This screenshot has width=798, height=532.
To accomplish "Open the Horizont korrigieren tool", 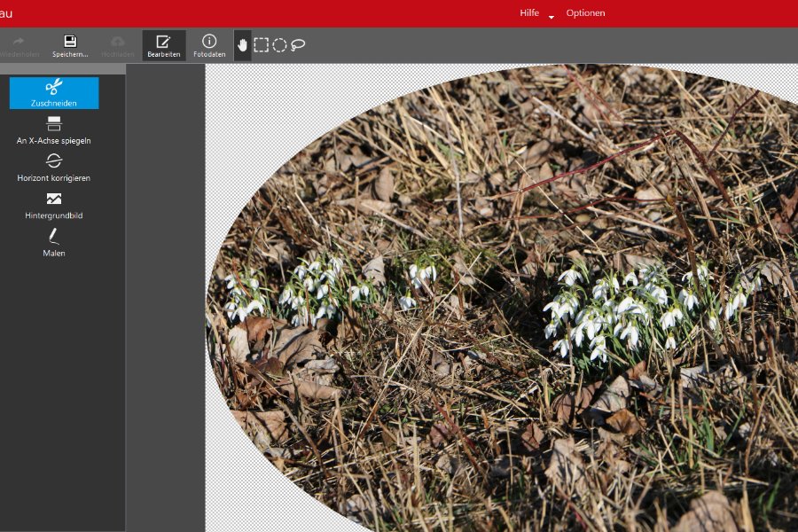I will 54,168.
